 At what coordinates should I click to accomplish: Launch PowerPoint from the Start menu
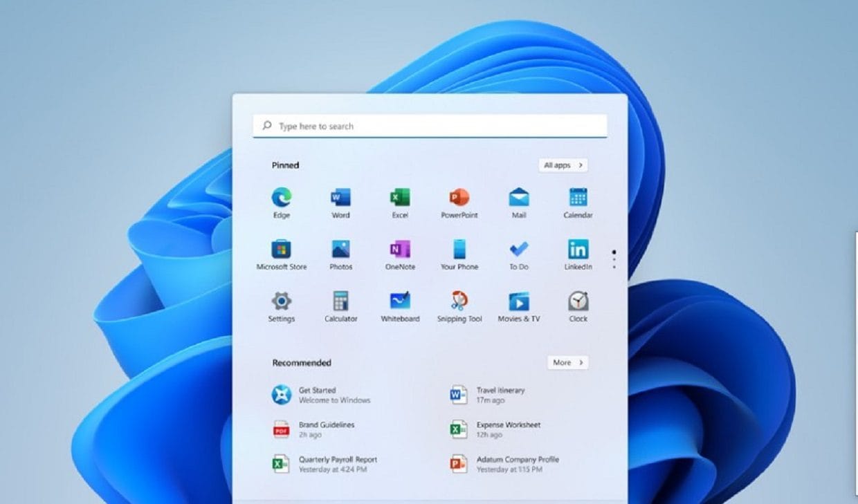tap(459, 203)
